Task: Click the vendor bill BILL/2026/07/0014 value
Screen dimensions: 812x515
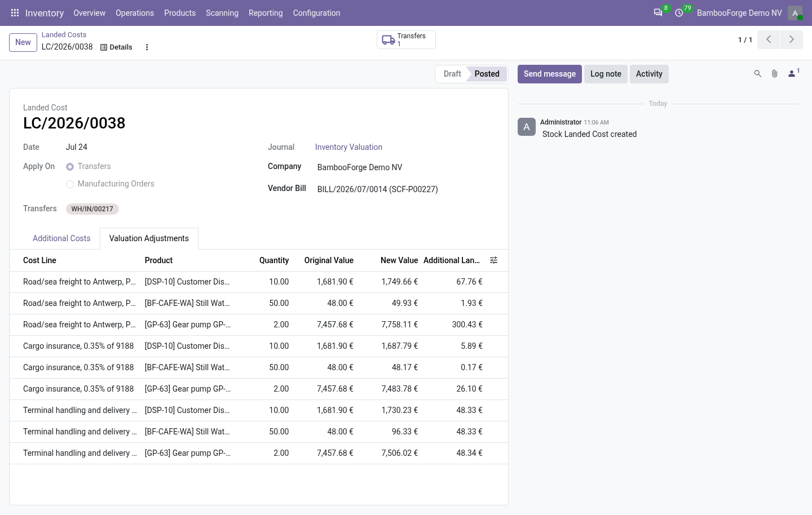Action: click(377, 189)
